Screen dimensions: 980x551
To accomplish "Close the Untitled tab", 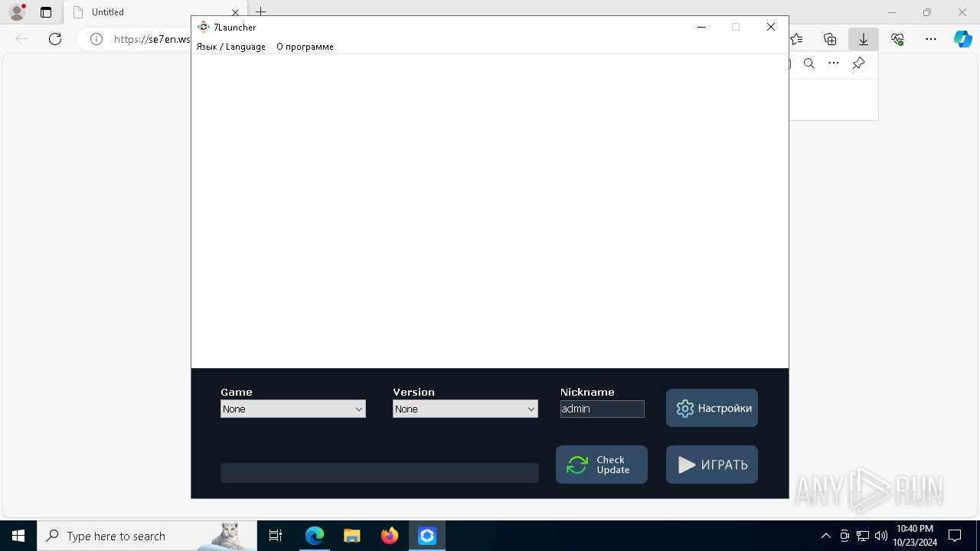I will tap(235, 12).
